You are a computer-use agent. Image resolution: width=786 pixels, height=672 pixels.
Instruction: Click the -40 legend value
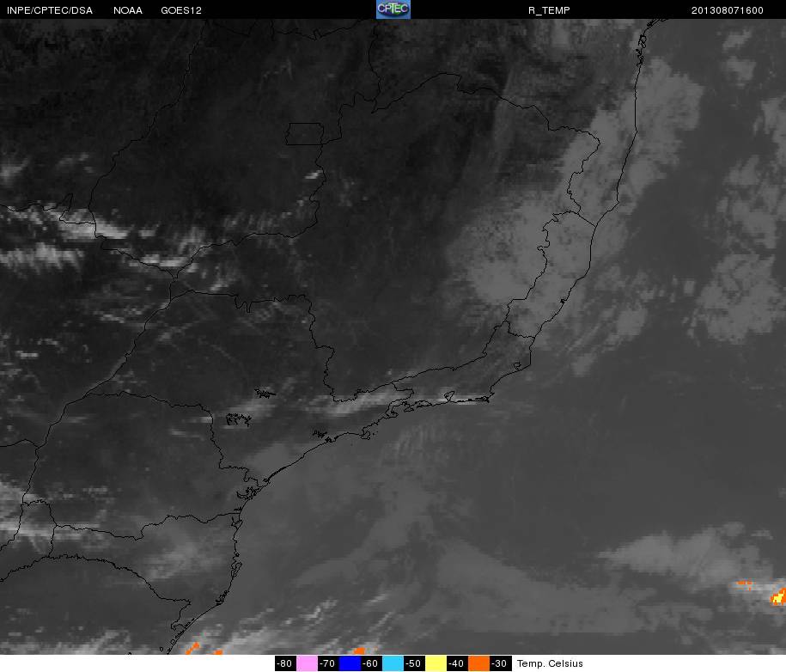pyautogui.click(x=457, y=663)
